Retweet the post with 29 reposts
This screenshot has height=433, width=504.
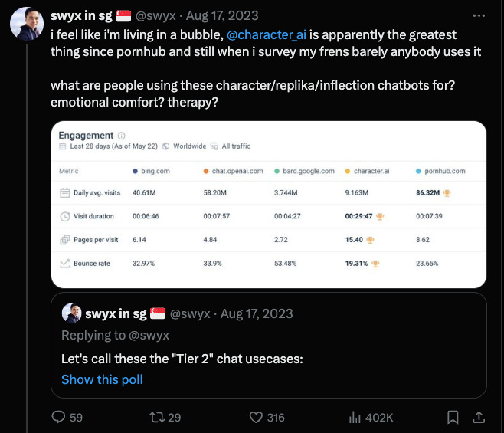(x=156, y=417)
